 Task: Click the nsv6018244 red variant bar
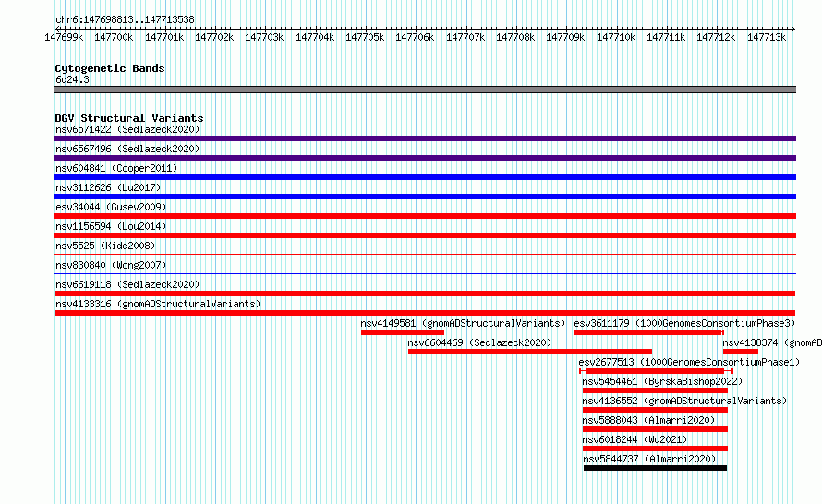coord(655,449)
